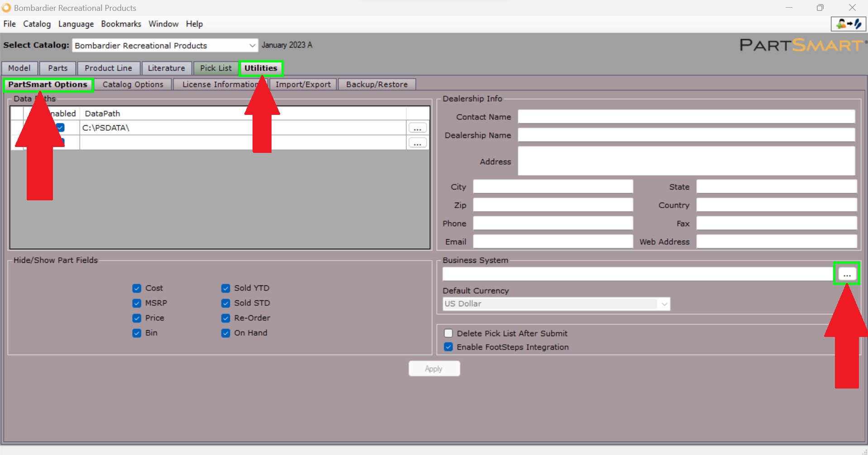868x455 pixels.
Task: Click the Fax input field
Action: (777, 223)
